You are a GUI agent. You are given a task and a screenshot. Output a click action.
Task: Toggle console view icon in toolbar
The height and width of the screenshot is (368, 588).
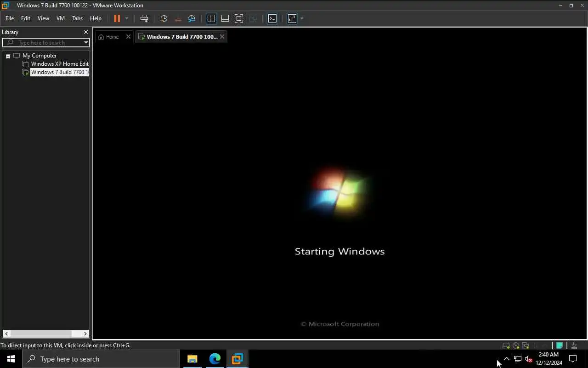pyautogui.click(x=272, y=18)
